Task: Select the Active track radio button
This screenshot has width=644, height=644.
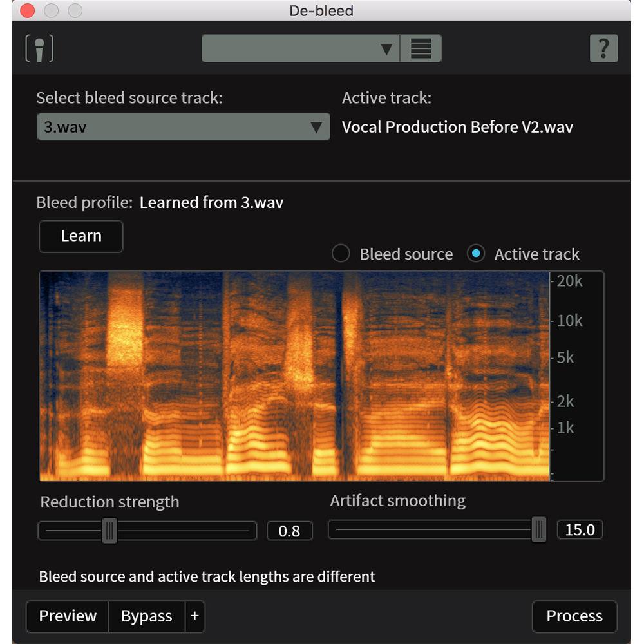Action: 476,253
